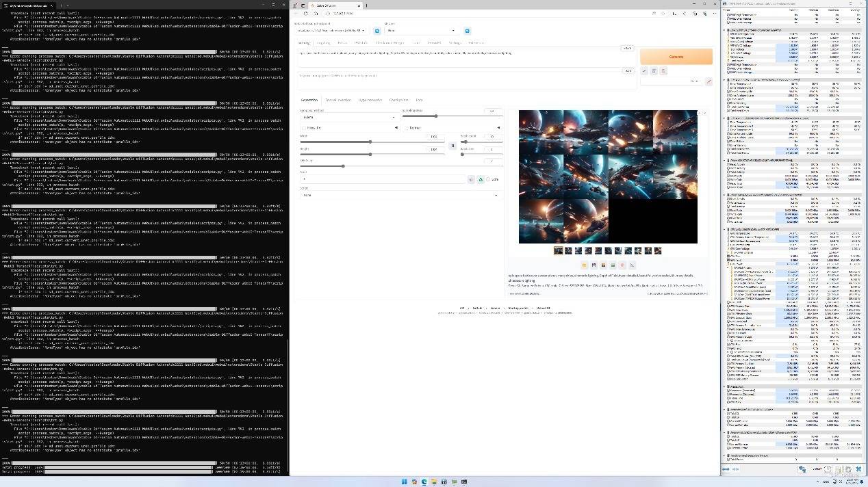Switch to the Textual Inversion tab
Viewport: 868px width, 487px height.
pos(337,100)
